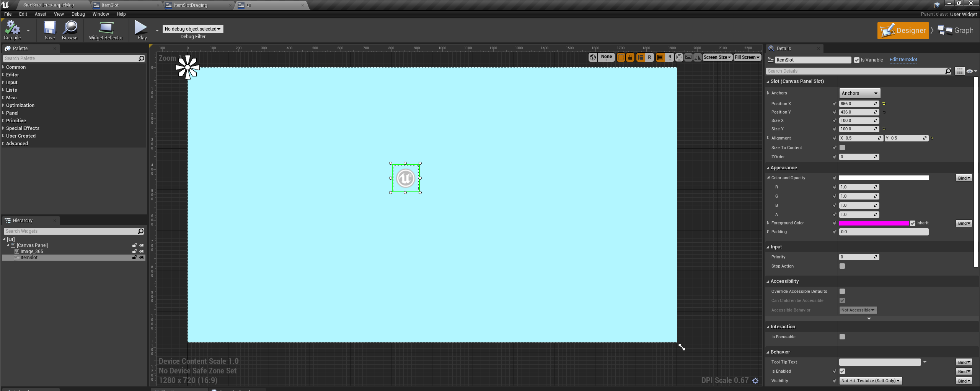Screen dimensions: 980x391
Task: Open the Compile options dropdown arrow
Action: [28, 30]
